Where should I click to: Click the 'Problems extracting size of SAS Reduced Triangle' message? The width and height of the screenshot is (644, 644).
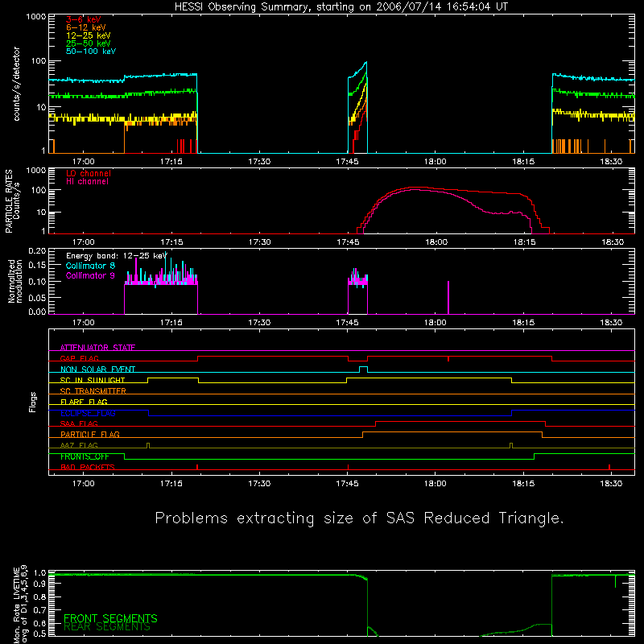tap(359, 518)
